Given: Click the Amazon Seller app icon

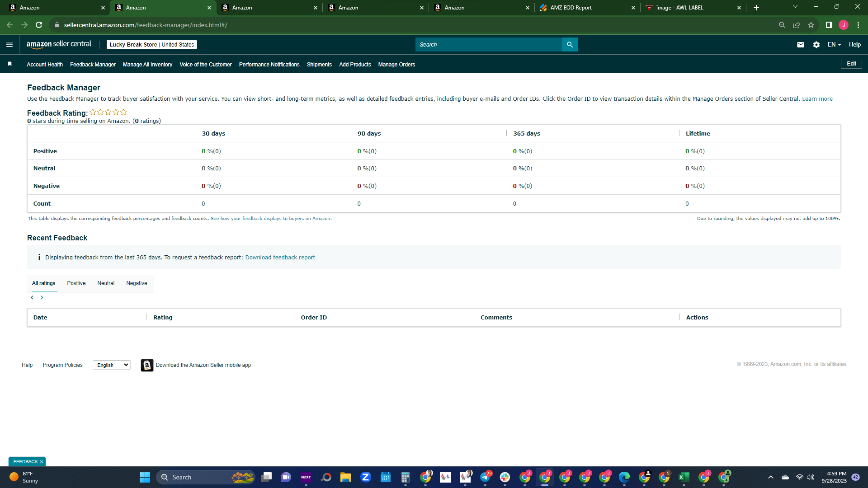Looking at the screenshot, I should pyautogui.click(x=147, y=365).
